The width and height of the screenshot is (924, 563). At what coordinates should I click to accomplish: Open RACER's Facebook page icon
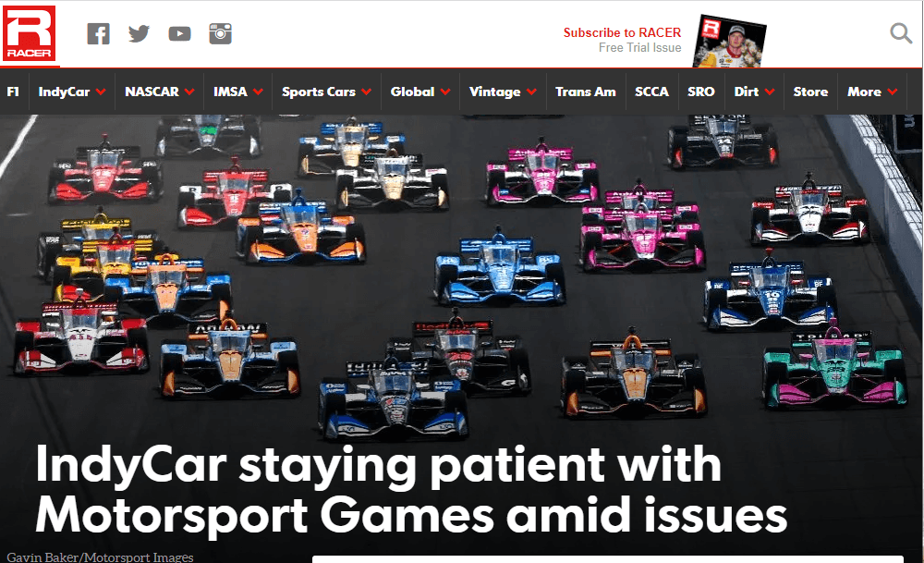[99, 33]
